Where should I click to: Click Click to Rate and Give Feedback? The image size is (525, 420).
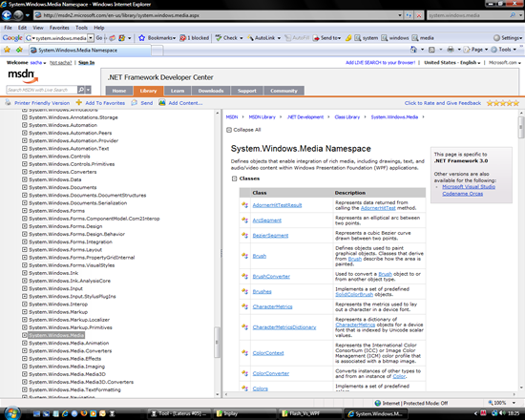coord(443,103)
